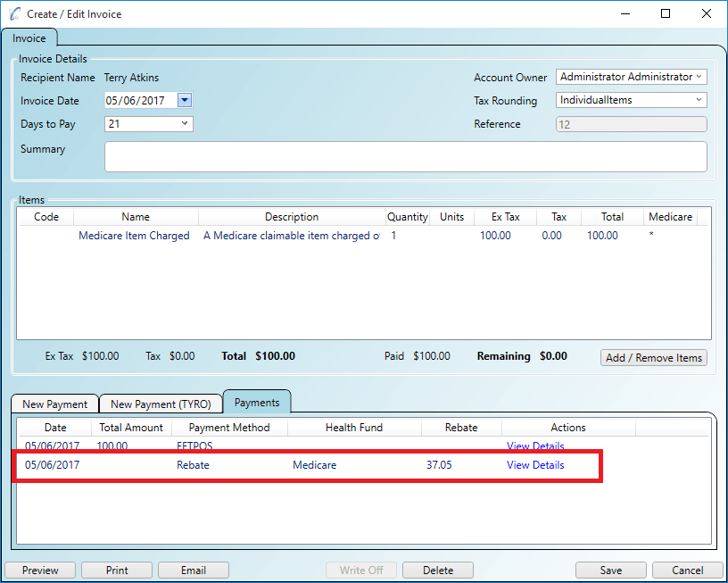The height and width of the screenshot is (583, 728).
Task: Click Add / Remove Items
Action: click(x=653, y=357)
